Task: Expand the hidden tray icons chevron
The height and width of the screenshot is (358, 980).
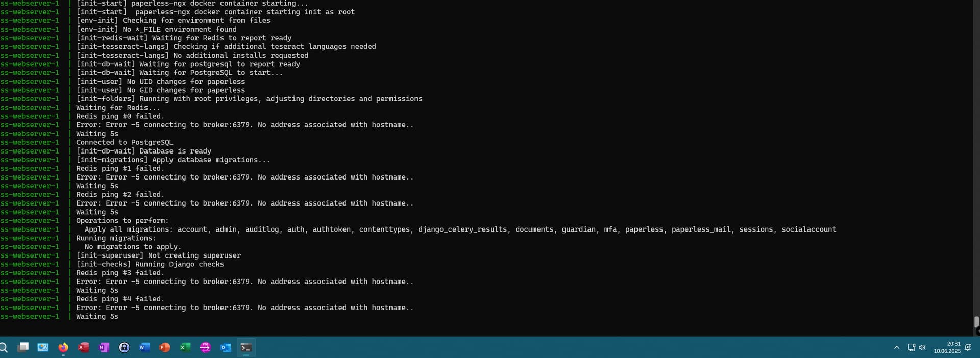Action: (897, 348)
